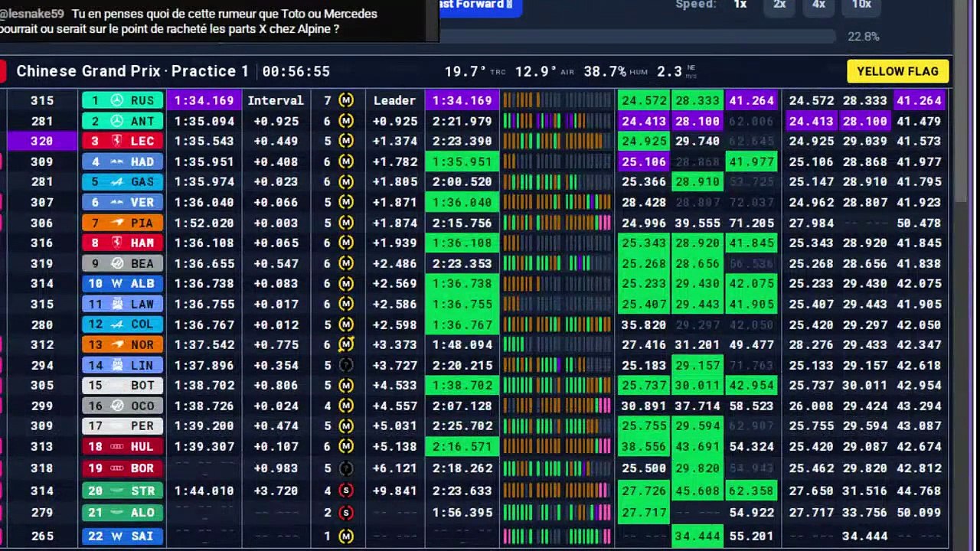The height and width of the screenshot is (551, 980).
Task: Set playback speed to 4x
Action: coord(818,5)
